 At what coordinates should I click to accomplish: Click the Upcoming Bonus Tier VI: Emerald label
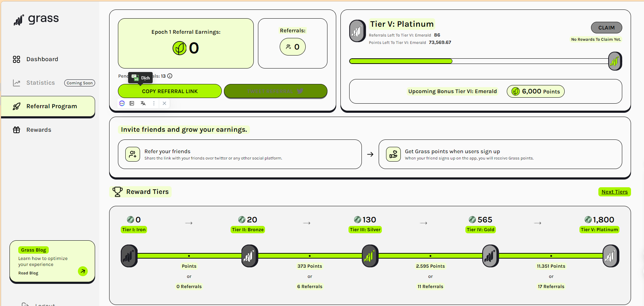point(452,91)
